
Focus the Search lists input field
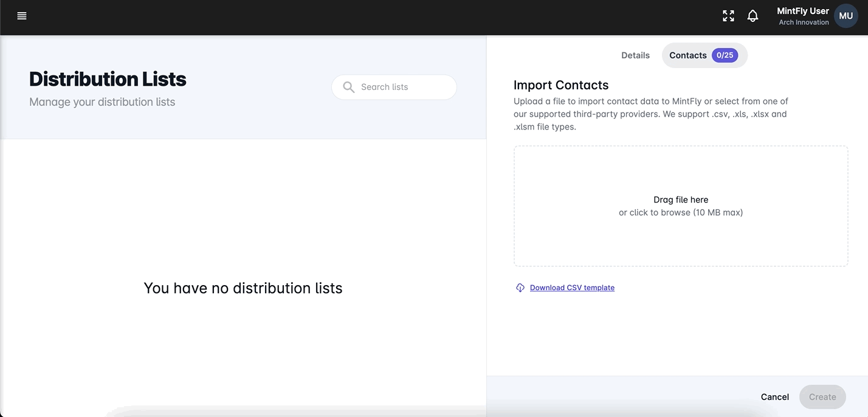[x=404, y=88]
